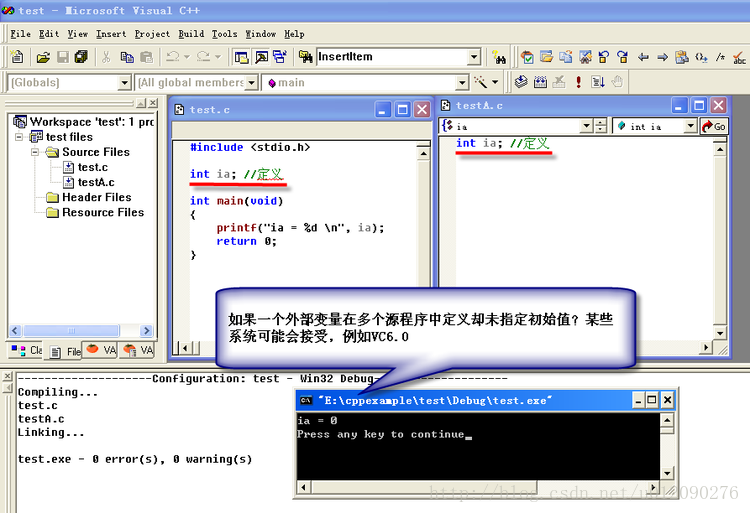Open the Edit menu
Screen dimensions: 750x513
49,34
